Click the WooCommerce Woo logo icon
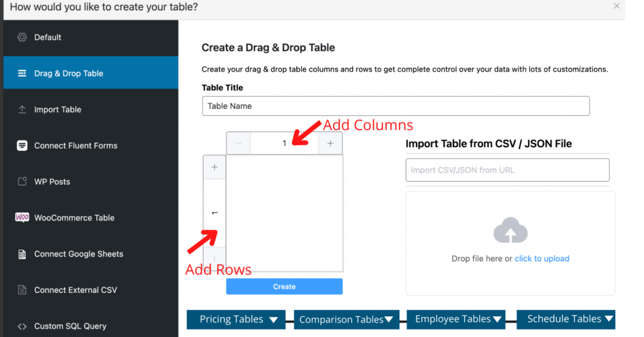 (x=22, y=217)
